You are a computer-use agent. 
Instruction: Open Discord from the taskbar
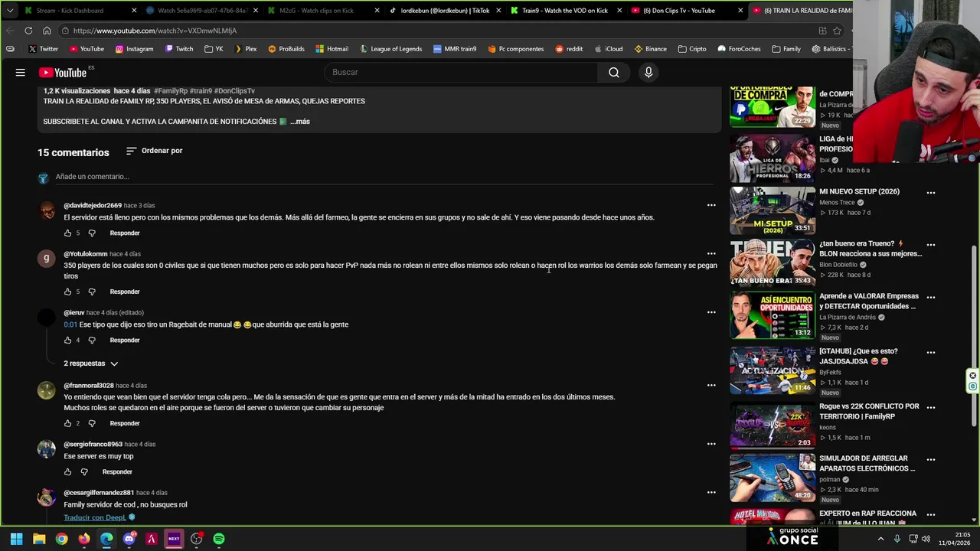click(129, 539)
